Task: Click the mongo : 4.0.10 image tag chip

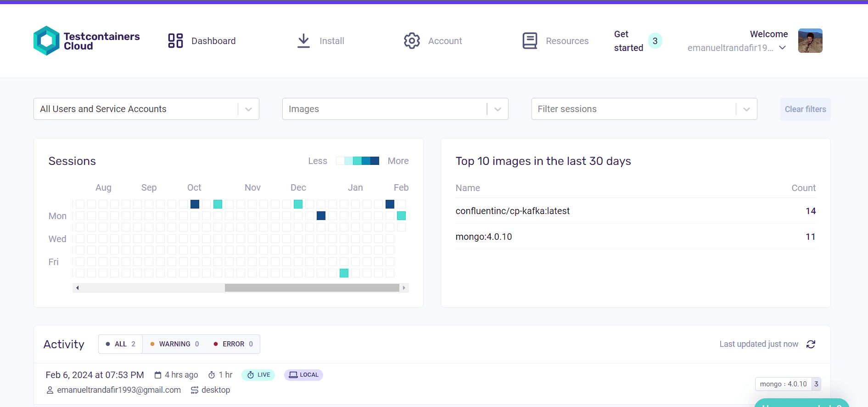Action: click(x=788, y=384)
